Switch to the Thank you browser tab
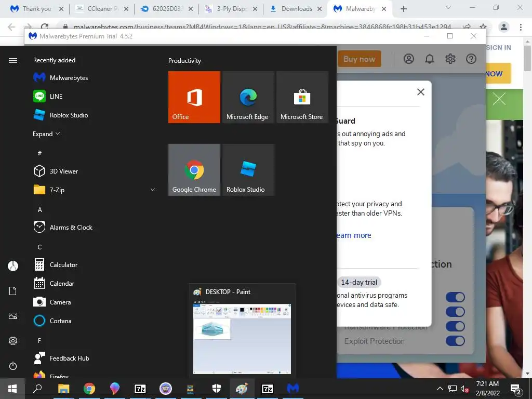 [x=36, y=9]
